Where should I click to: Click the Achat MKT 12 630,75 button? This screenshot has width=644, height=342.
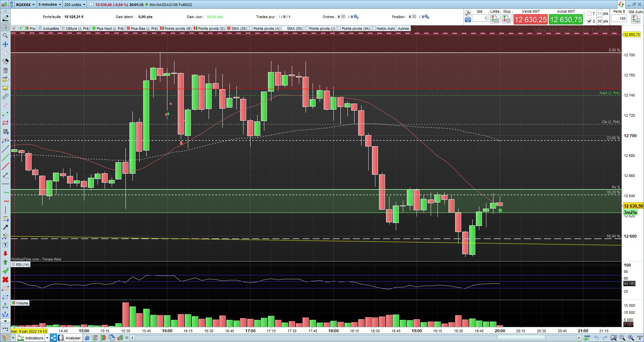pyautogui.click(x=566, y=19)
